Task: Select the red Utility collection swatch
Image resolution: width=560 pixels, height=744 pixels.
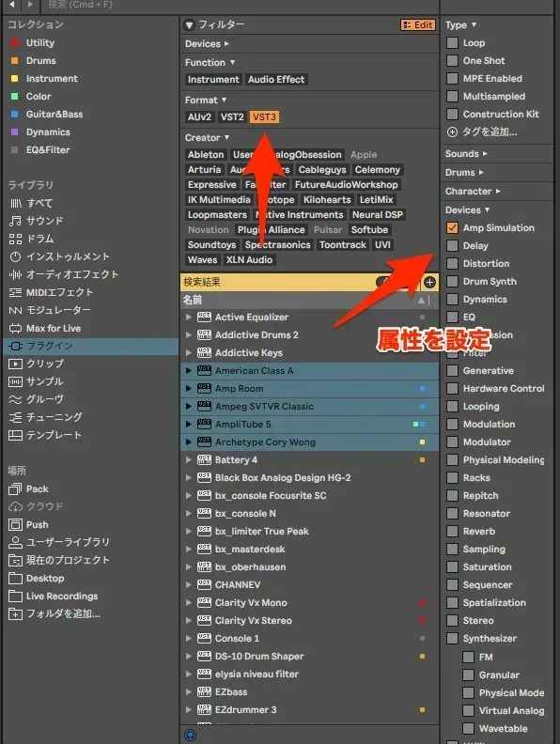Action: tap(15, 42)
